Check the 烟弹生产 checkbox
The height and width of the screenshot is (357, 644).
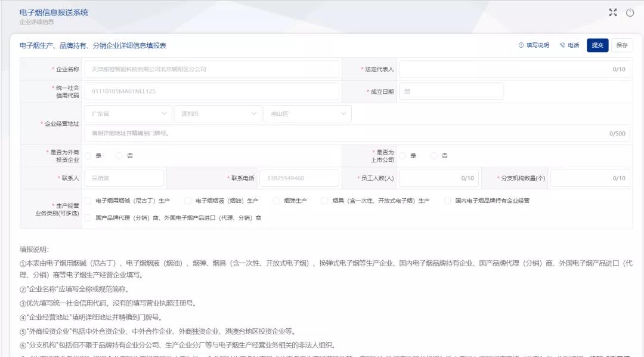point(277,201)
